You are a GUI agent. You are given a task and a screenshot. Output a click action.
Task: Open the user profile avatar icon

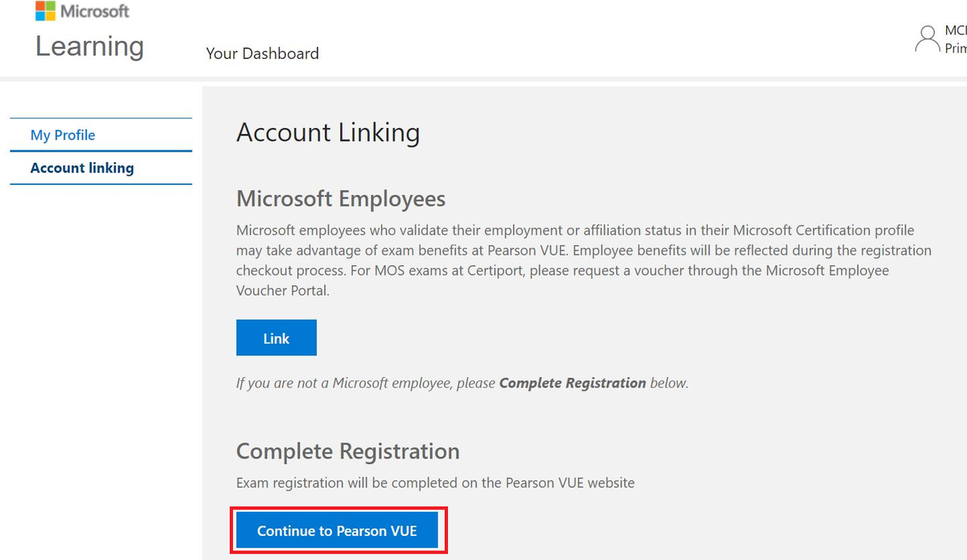click(928, 39)
